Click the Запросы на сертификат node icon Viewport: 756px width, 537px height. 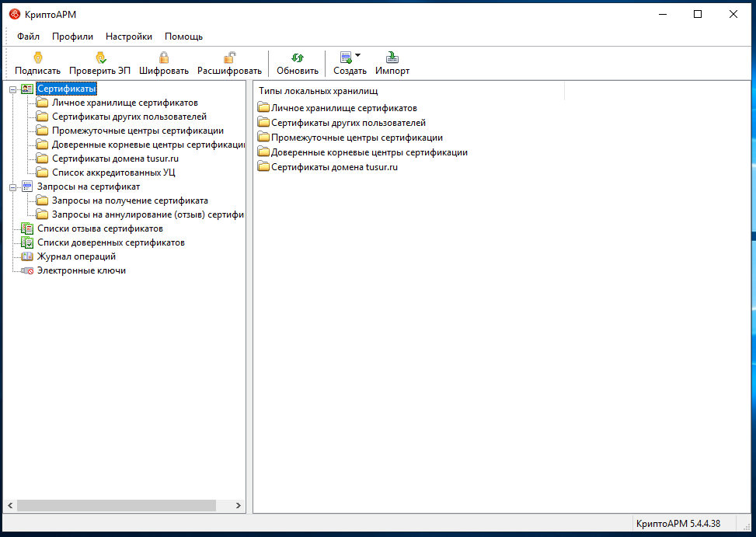pyautogui.click(x=27, y=187)
